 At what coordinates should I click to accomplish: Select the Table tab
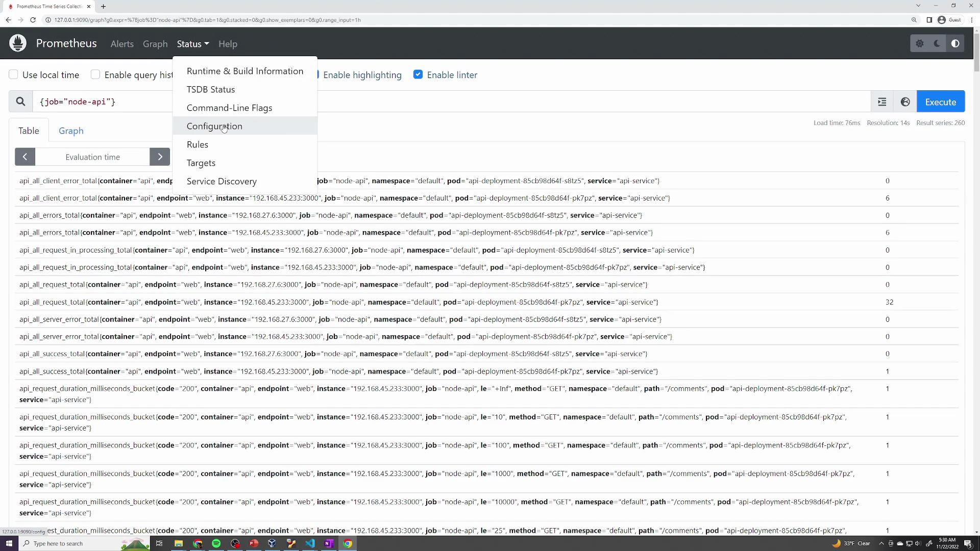coord(29,131)
